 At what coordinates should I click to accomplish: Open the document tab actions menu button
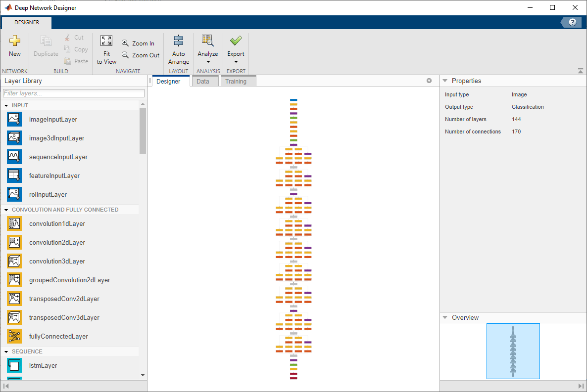[x=429, y=81]
